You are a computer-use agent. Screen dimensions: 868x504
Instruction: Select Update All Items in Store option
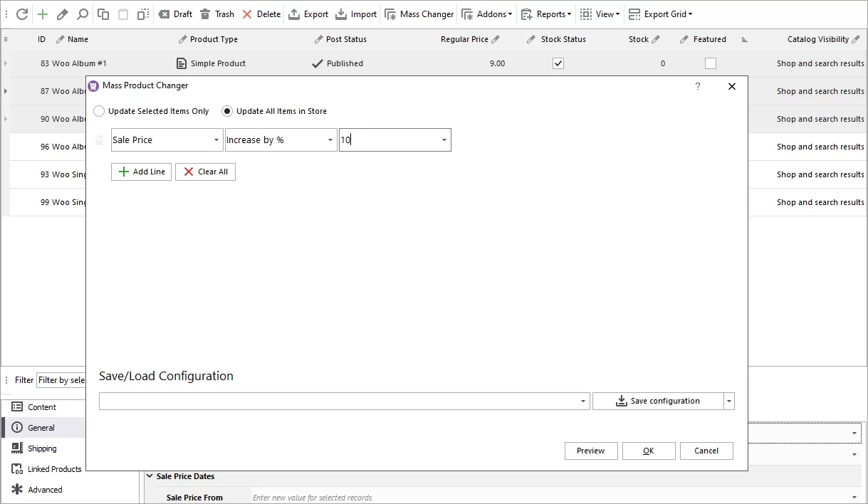[227, 111]
